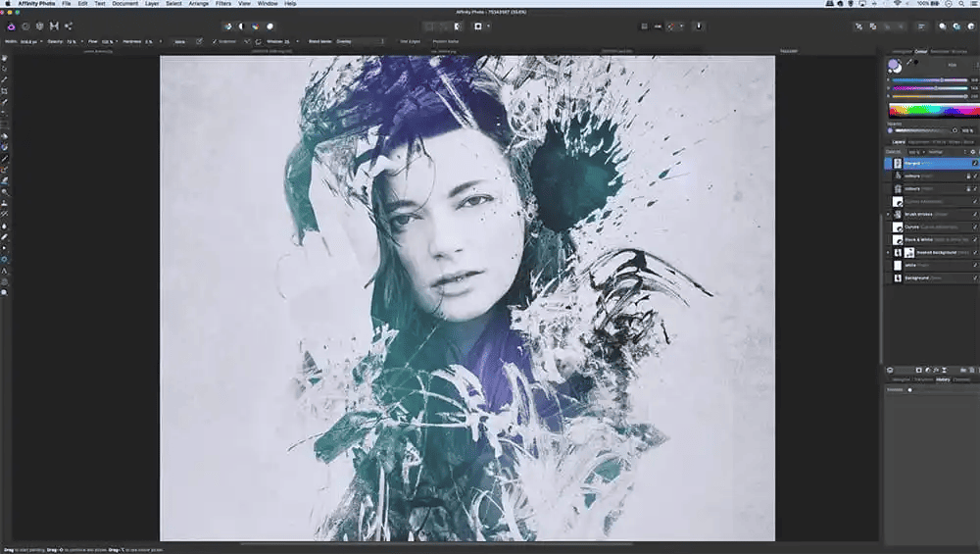The height and width of the screenshot is (554, 980).
Task: Toggle the Quick Mask icon in toolbar
Action: point(478,26)
